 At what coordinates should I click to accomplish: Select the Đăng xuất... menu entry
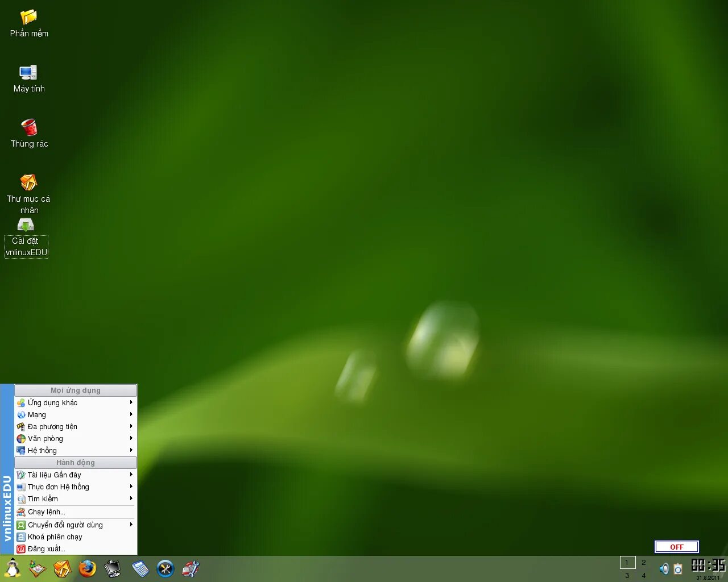76,549
